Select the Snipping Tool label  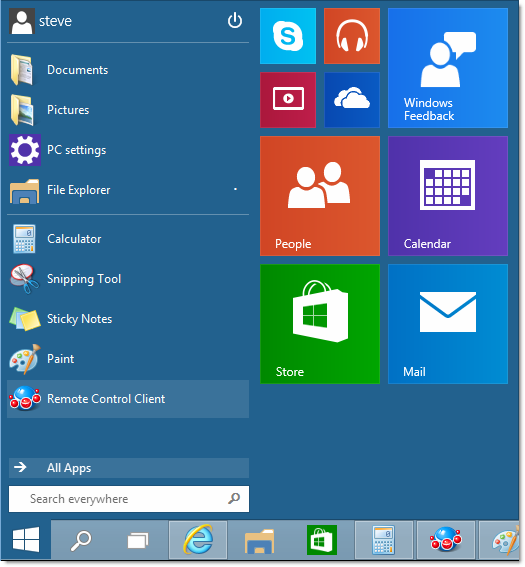click(84, 279)
